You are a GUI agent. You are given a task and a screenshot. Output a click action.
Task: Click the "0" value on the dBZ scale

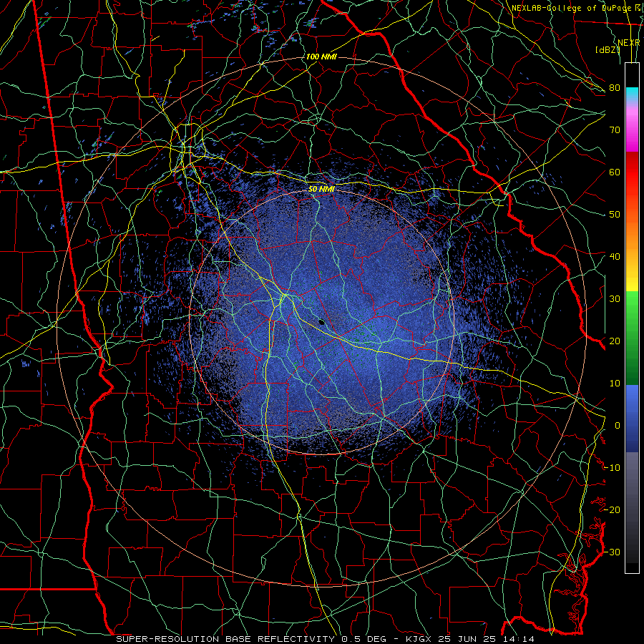click(x=618, y=426)
